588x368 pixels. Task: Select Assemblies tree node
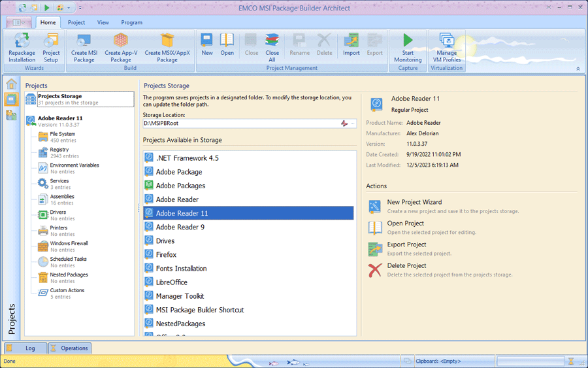62,199
